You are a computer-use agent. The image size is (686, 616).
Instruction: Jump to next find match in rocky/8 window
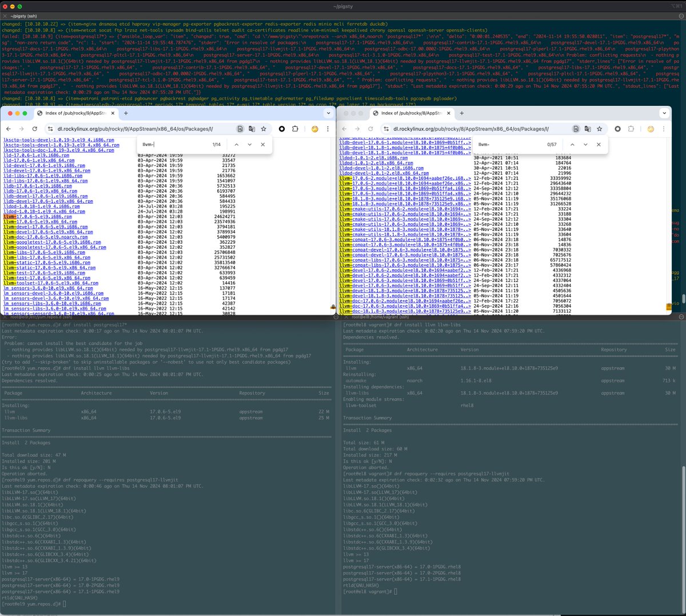coord(585,145)
